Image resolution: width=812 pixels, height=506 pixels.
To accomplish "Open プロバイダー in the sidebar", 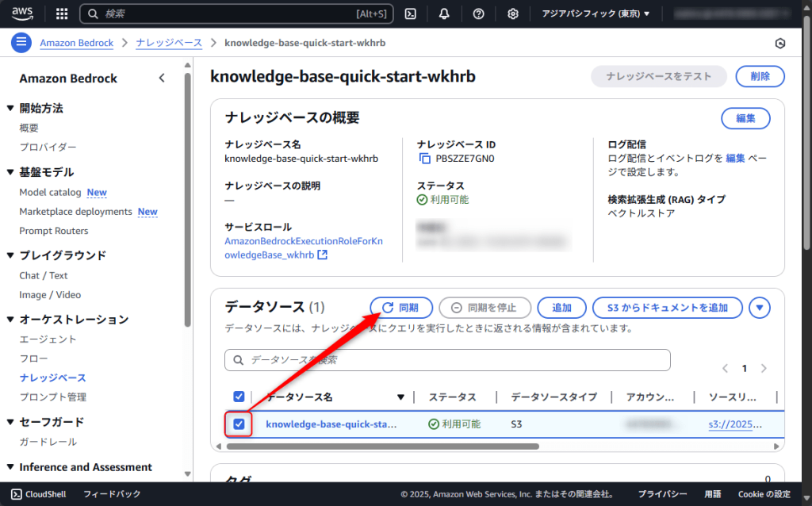I will point(48,147).
